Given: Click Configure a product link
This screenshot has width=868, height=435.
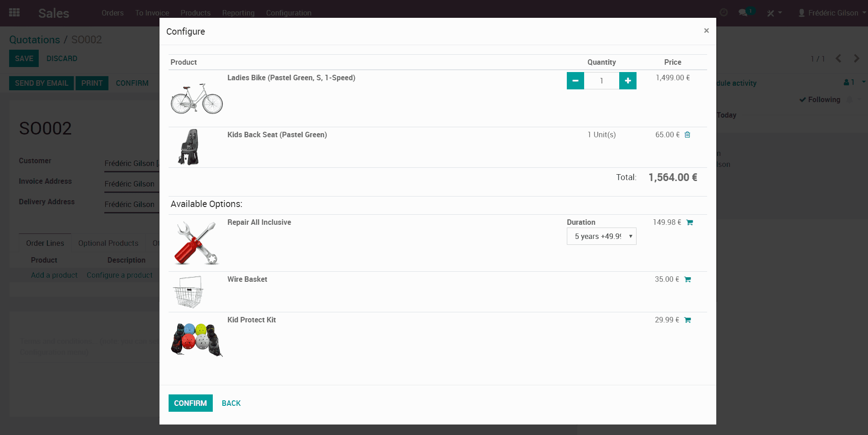Looking at the screenshot, I should [119, 275].
